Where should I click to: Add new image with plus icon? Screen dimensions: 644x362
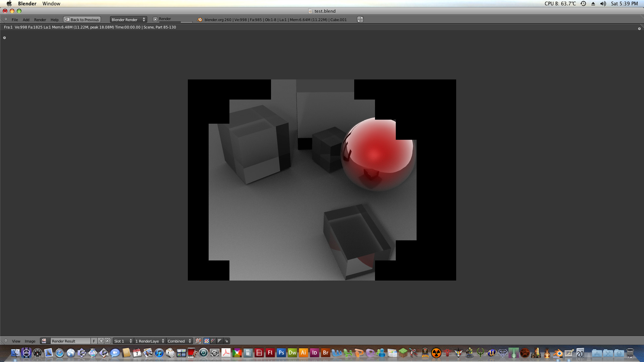click(101, 341)
